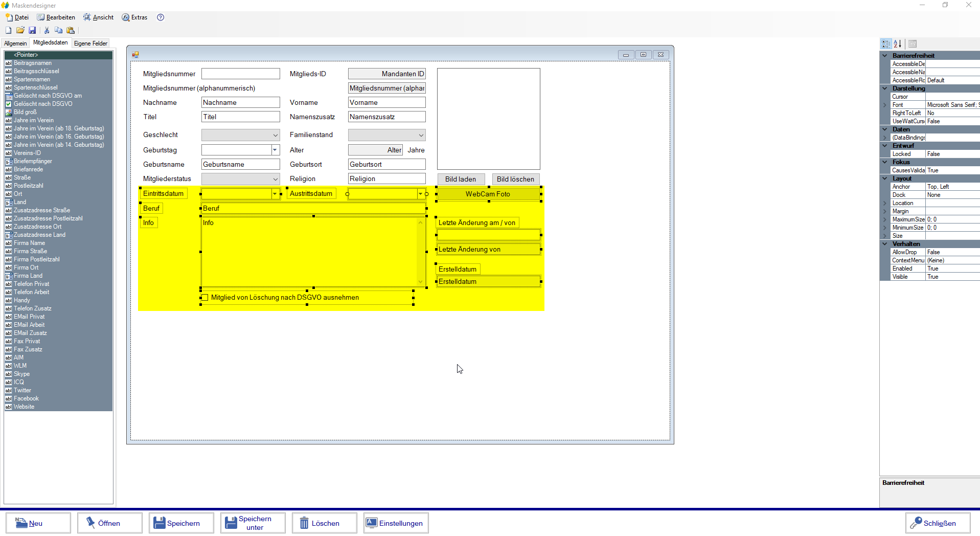980x536 pixels.
Task: Click the cut scissors toolbar icon
Action: click(x=47, y=31)
